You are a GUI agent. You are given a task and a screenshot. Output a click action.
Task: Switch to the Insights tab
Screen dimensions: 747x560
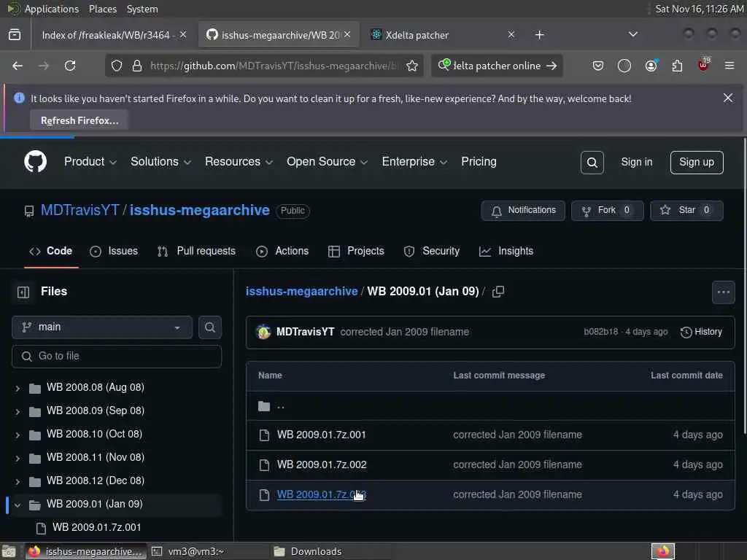click(x=506, y=251)
